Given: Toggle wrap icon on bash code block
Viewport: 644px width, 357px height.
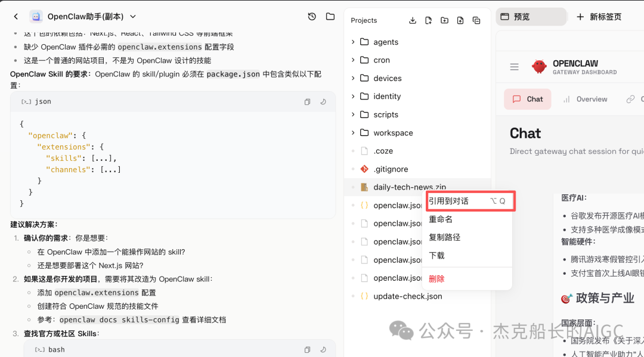Looking at the screenshot, I should click(x=323, y=350).
